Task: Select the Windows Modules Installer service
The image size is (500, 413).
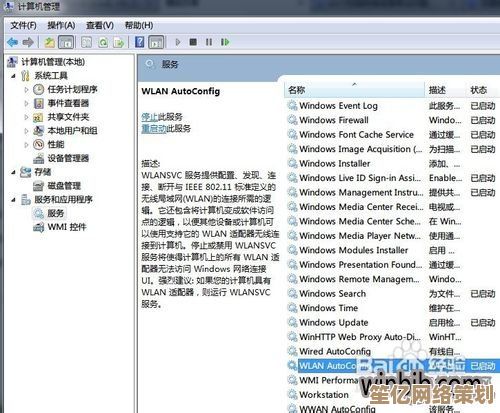Action: [x=393, y=250]
